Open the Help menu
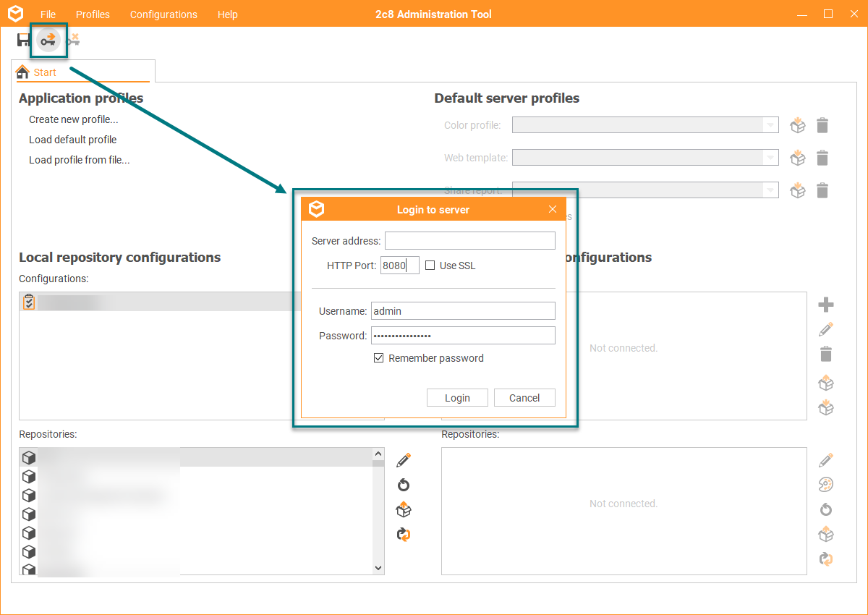 click(x=228, y=14)
